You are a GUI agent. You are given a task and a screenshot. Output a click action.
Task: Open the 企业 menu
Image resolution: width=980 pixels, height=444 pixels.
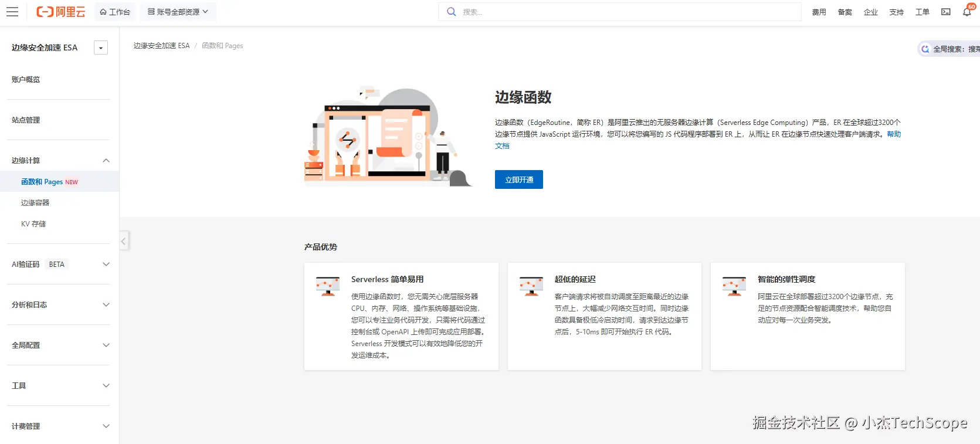tap(870, 12)
